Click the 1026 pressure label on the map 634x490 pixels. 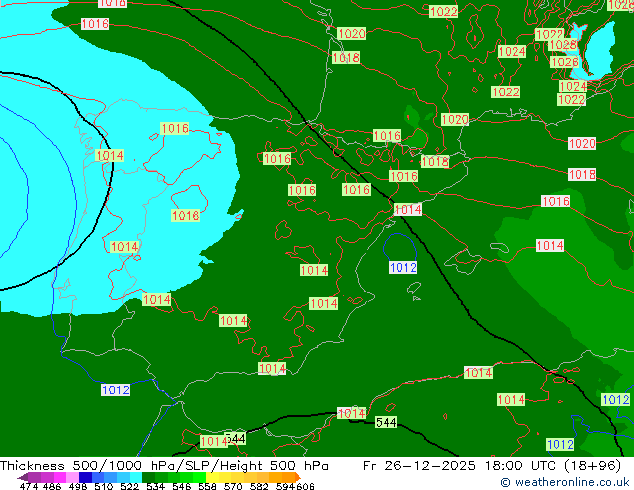pyautogui.click(x=564, y=62)
